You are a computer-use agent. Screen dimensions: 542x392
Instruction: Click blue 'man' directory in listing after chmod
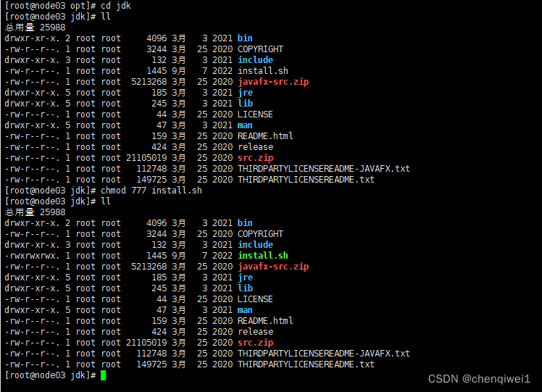tap(245, 310)
